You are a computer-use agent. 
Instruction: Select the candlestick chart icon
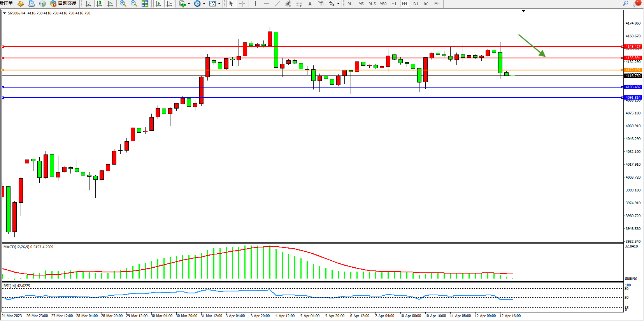pos(99,4)
